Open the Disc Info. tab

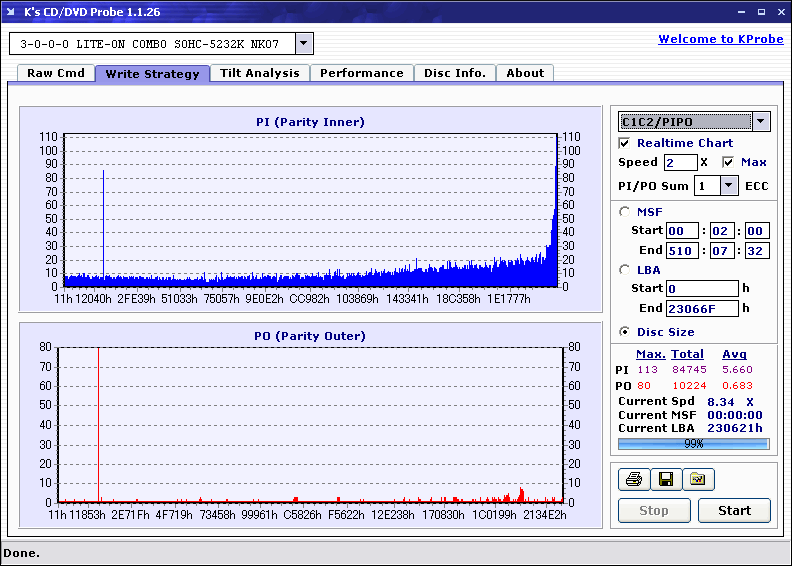click(454, 73)
